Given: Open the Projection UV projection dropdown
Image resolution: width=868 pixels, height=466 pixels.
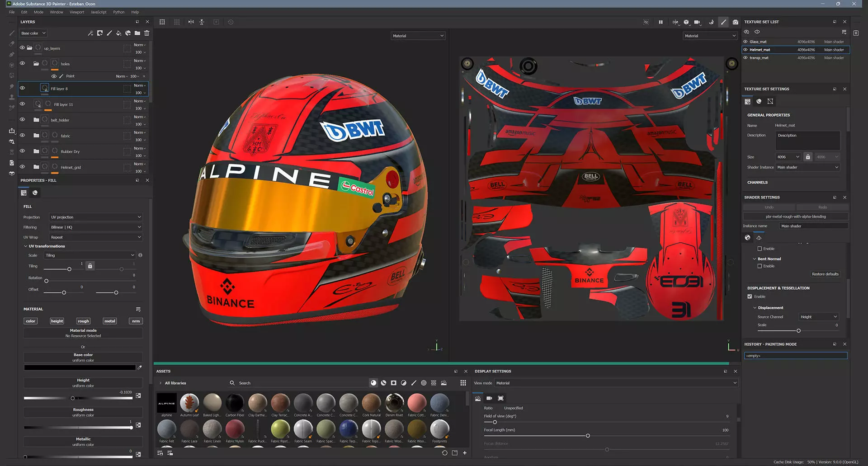Looking at the screenshot, I should point(96,217).
